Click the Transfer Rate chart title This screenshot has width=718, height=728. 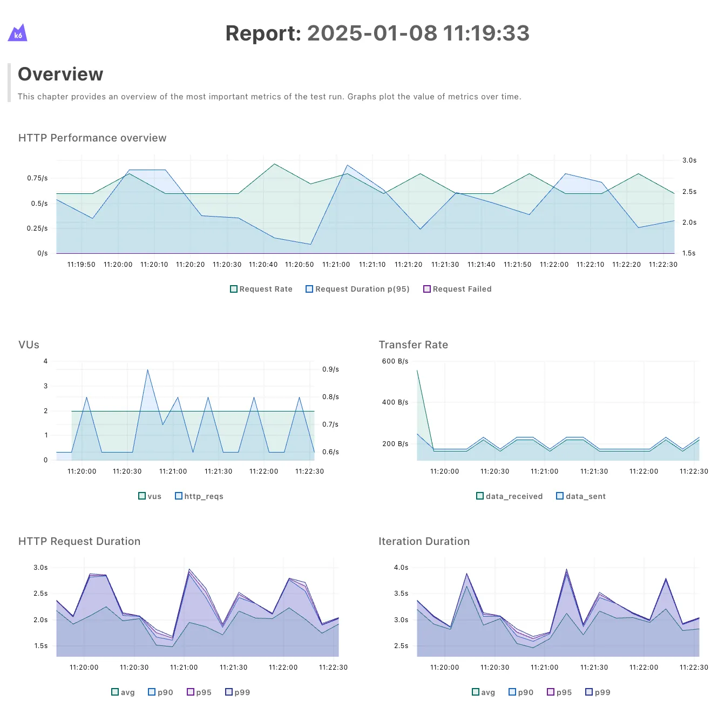point(414,345)
